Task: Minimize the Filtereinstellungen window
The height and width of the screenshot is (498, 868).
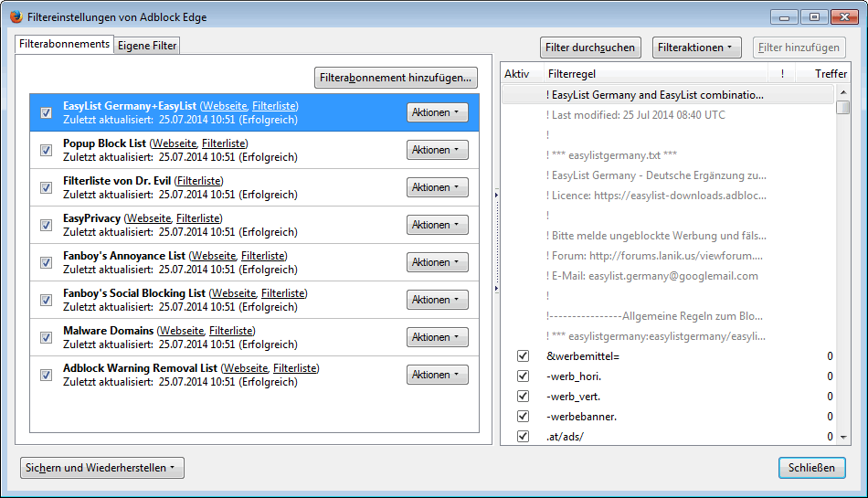Action: [x=784, y=17]
